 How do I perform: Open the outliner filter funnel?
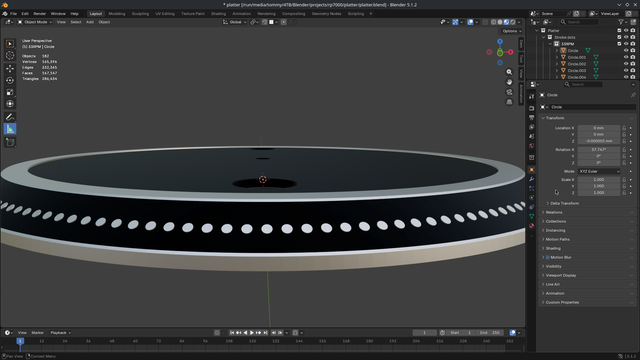[x=622, y=22]
